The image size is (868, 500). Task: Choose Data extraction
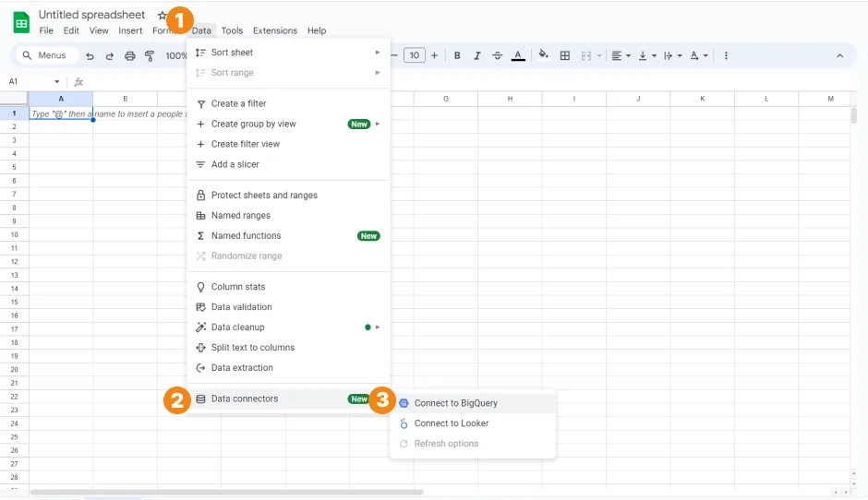point(288,368)
